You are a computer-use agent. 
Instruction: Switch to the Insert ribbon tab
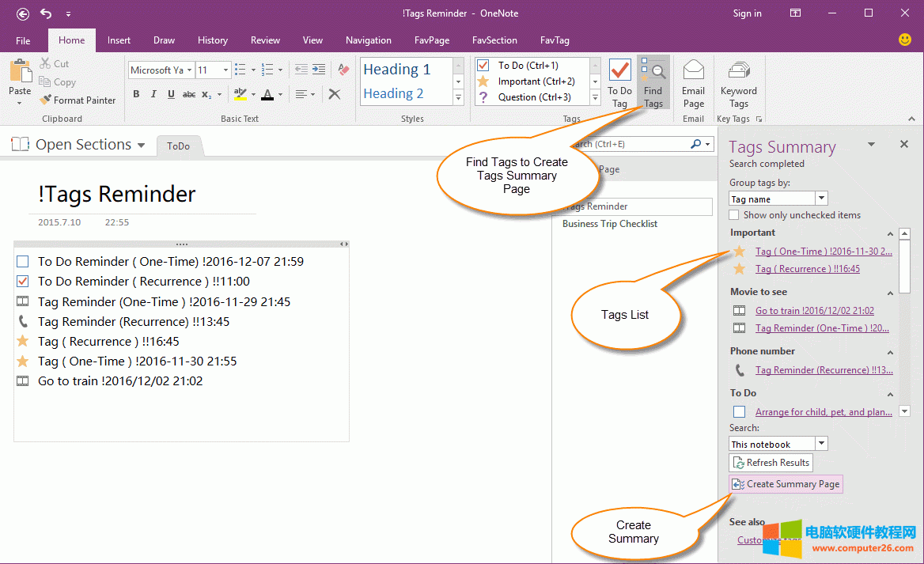[x=119, y=40]
